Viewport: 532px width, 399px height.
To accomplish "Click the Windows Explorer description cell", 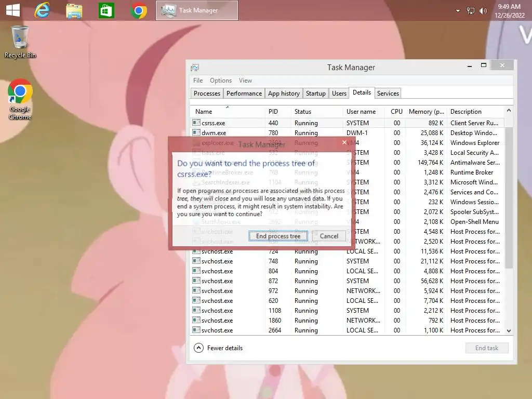I will (x=475, y=143).
